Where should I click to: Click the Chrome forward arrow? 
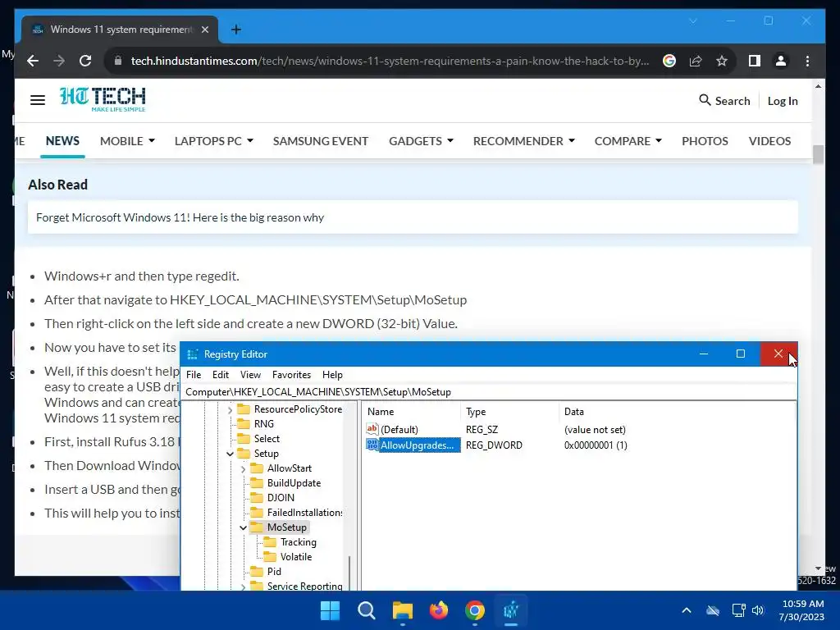59,61
